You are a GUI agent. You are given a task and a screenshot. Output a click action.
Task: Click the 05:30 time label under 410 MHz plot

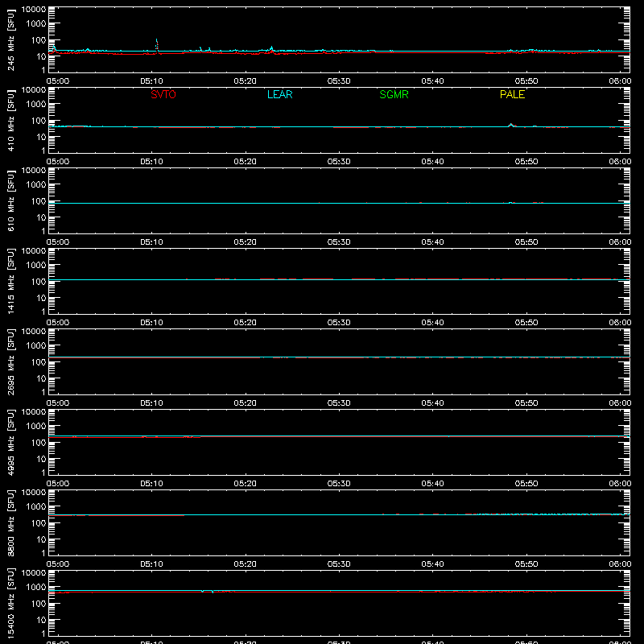(339, 162)
